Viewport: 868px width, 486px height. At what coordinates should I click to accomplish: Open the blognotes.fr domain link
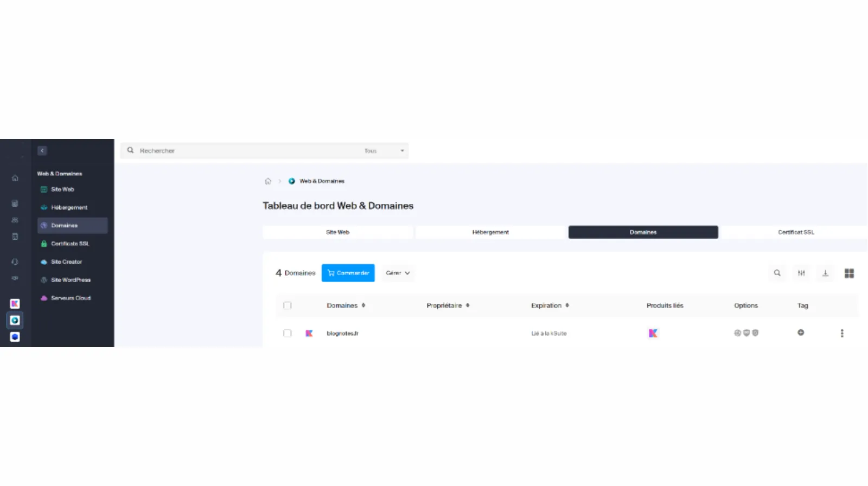click(x=342, y=333)
